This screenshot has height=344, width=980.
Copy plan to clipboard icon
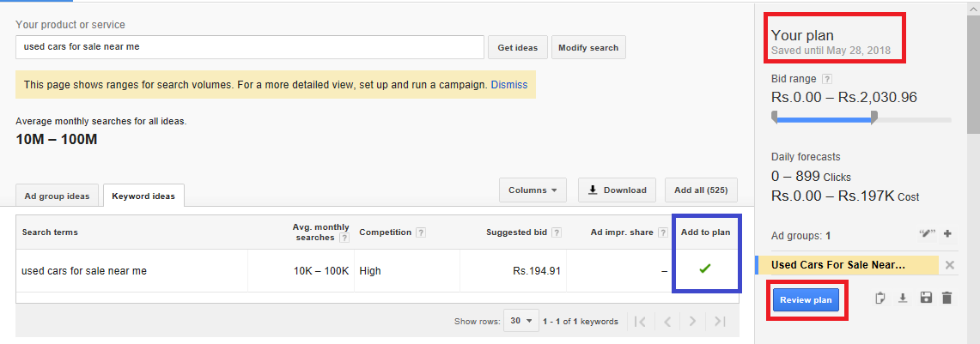click(x=880, y=299)
